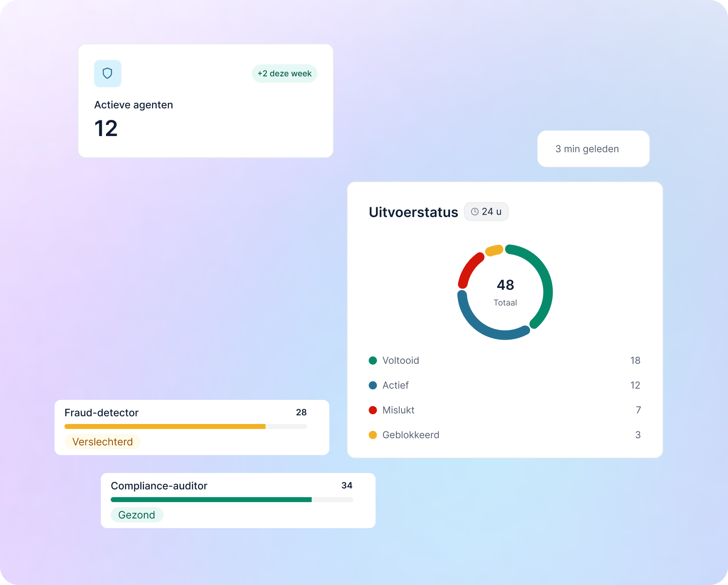Open the Compliance-auditor agent name
This screenshot has height=585, width=728.
pos(159,486)
